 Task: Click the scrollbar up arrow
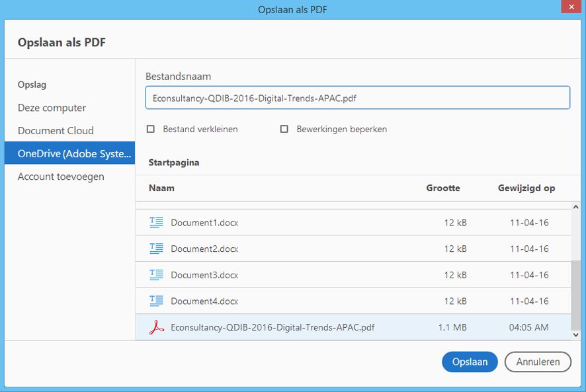click(575, 207)
